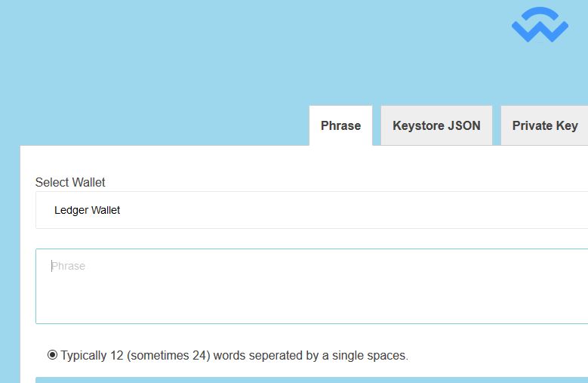Screen dimensions: 588x383
Task: Select the Private Key tab
Action: [x=544, y=125]
